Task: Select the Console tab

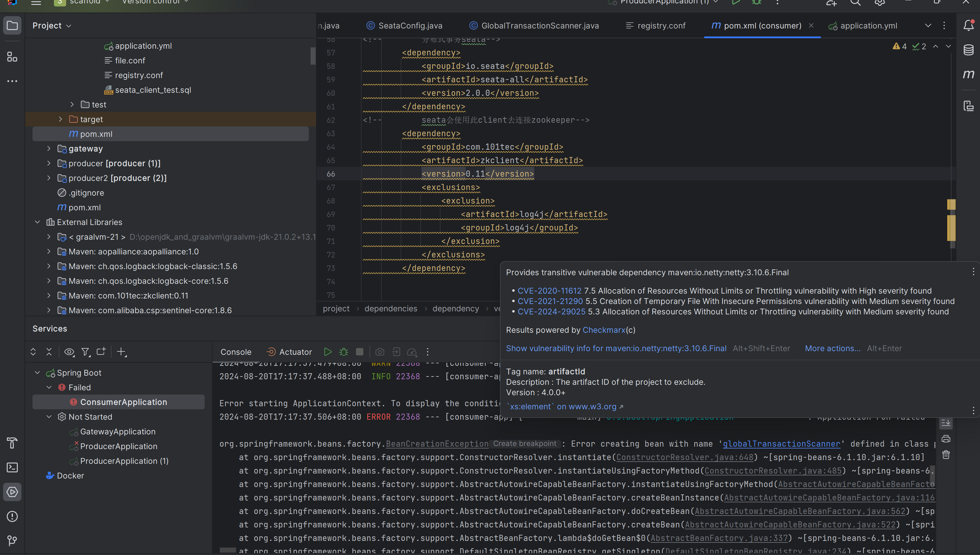Action: pos(236,352)
